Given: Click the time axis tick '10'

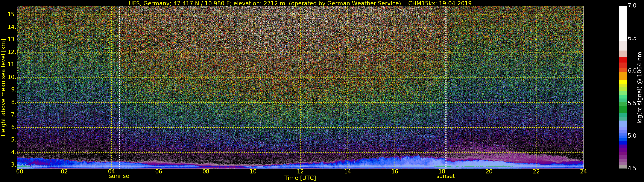Looking at the screenshot, I should click(253, 172).
